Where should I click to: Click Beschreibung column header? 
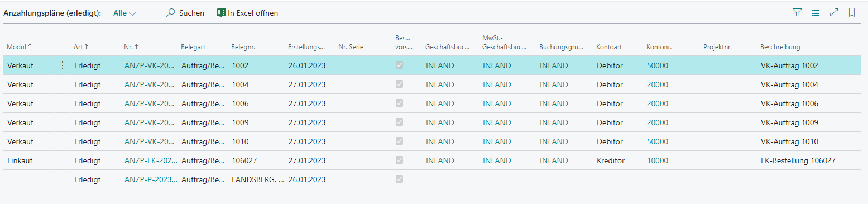pyautogui.click(x=780, y=47)
